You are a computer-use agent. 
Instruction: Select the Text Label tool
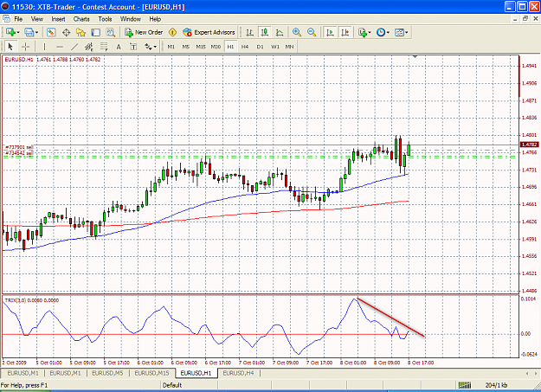point(133,47)
